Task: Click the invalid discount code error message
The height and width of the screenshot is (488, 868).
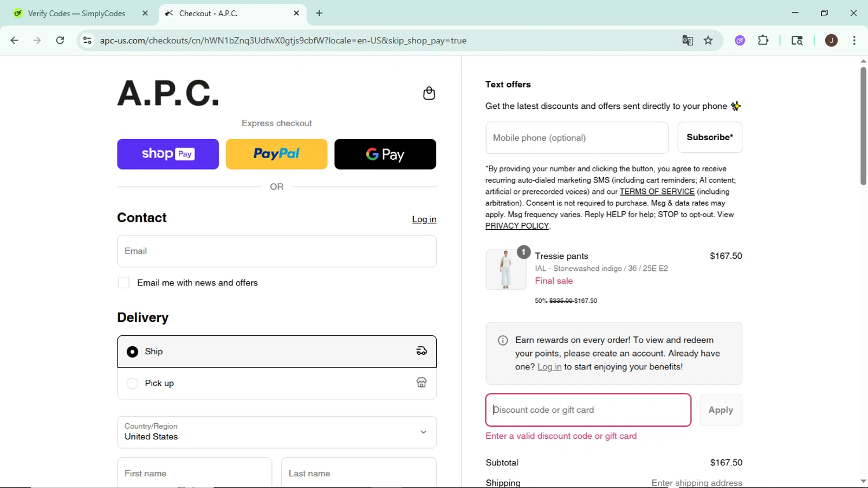Action: 561,436
